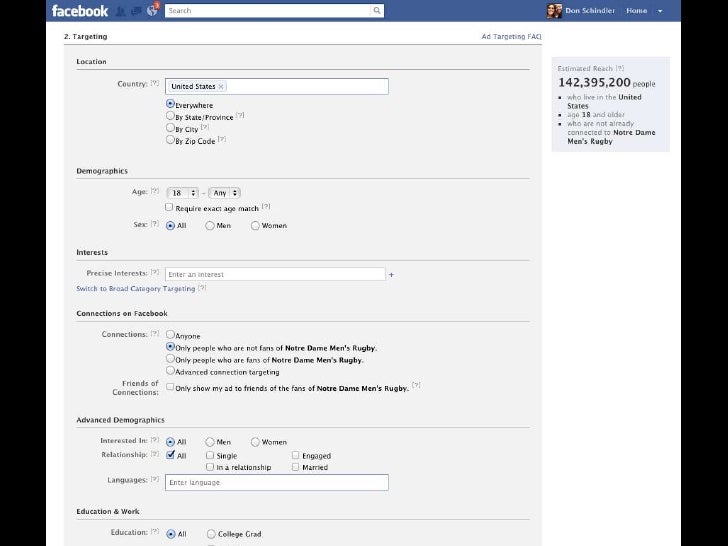Viewport: 728px width, 546px height.
Task: Open Ad Targeting FAQ link
Action: click(x=511, y=36)
